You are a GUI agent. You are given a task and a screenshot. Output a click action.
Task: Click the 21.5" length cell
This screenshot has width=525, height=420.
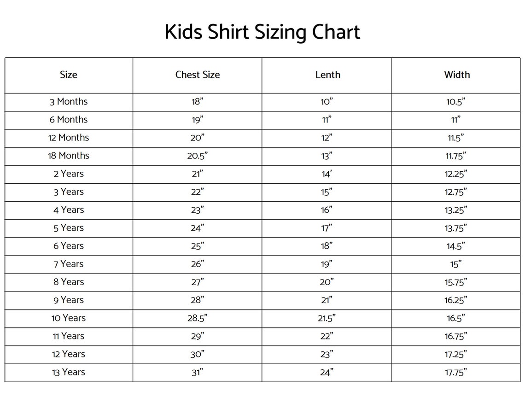click(x=327, y=318)
